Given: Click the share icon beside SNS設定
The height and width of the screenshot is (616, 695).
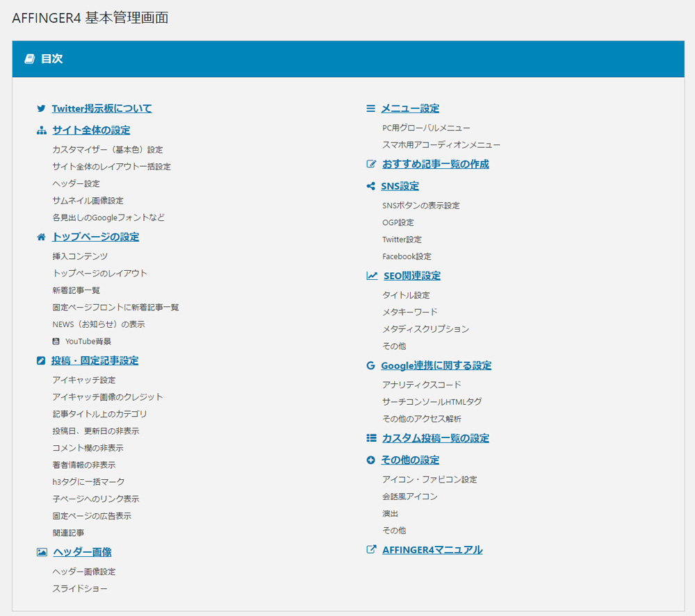Looking at the screenshot, I should pyautogui.click(x=370, y=186).
